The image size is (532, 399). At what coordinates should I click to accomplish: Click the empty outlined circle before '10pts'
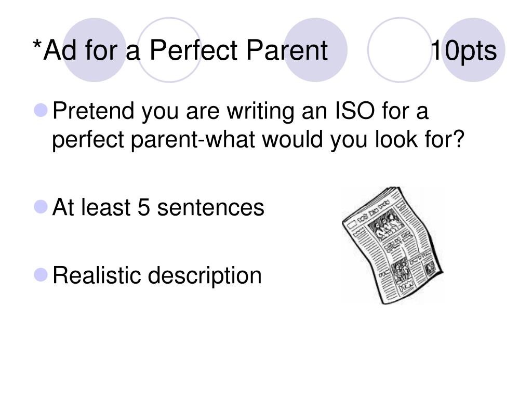400,50
